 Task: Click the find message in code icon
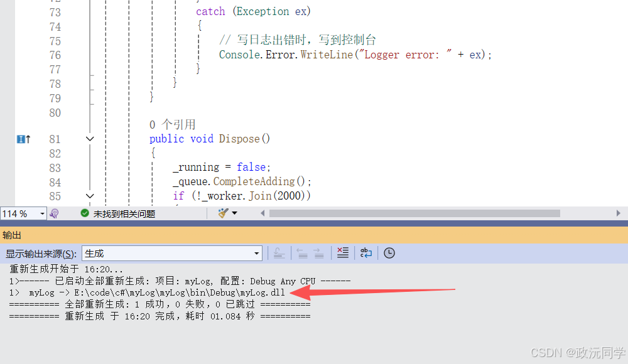(279, 253)
